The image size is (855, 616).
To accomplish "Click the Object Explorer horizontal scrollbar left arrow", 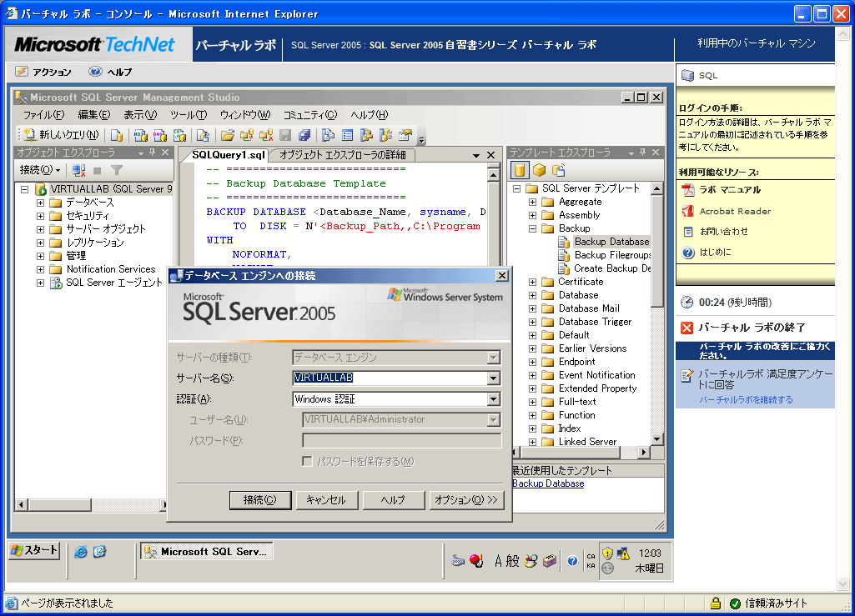I will (21, 505).
